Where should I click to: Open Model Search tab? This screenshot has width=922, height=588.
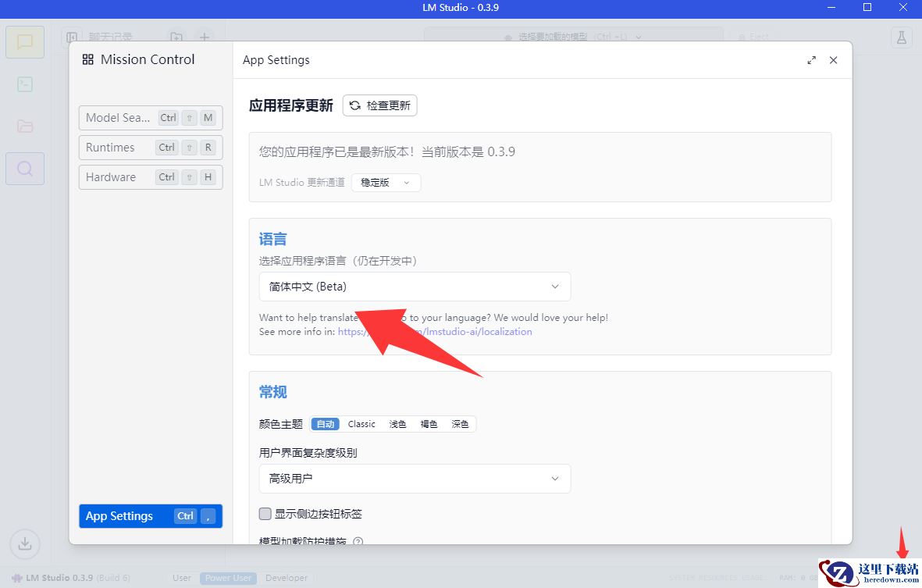point(151,118)
